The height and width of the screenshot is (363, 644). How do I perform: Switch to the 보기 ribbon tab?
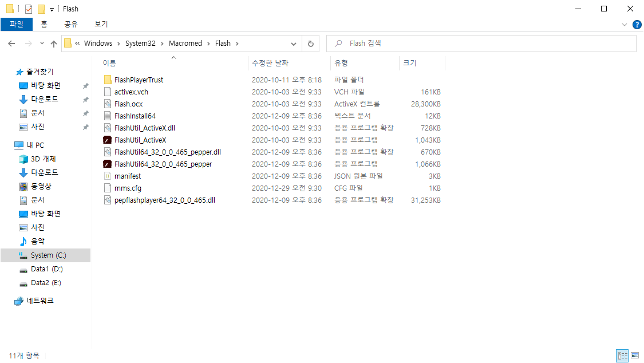101,24
